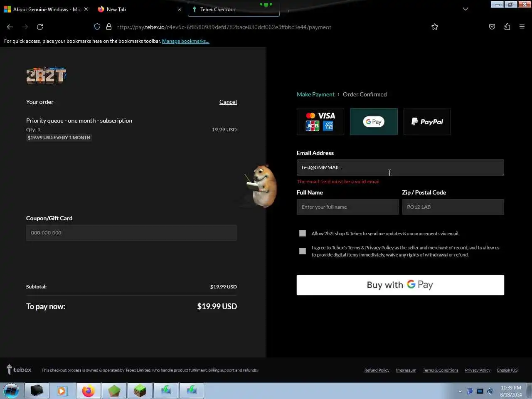532x399 pixels.
Task: Open the Minecraft grass block taskbar icon
Action: click(140, 391)
